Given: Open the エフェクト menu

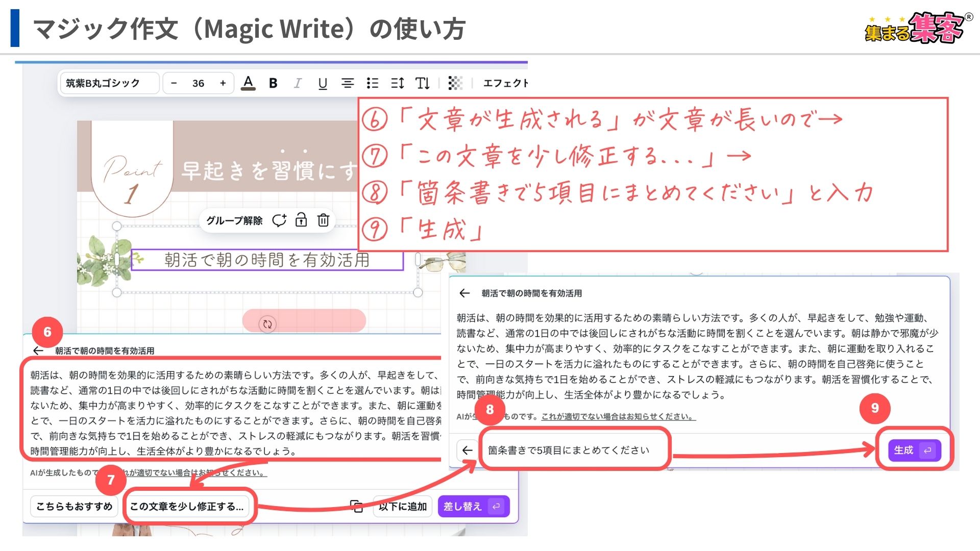Looking at the screenshot, I should pos(505,83).
